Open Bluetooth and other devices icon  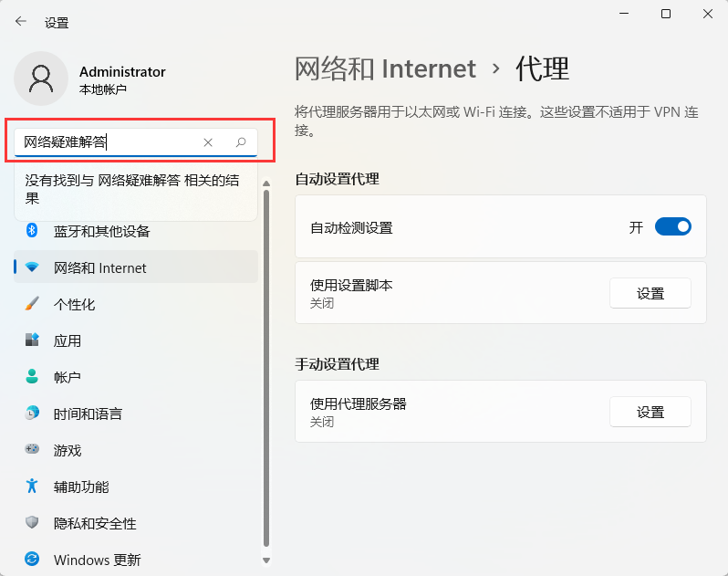(x=32, y=231)
